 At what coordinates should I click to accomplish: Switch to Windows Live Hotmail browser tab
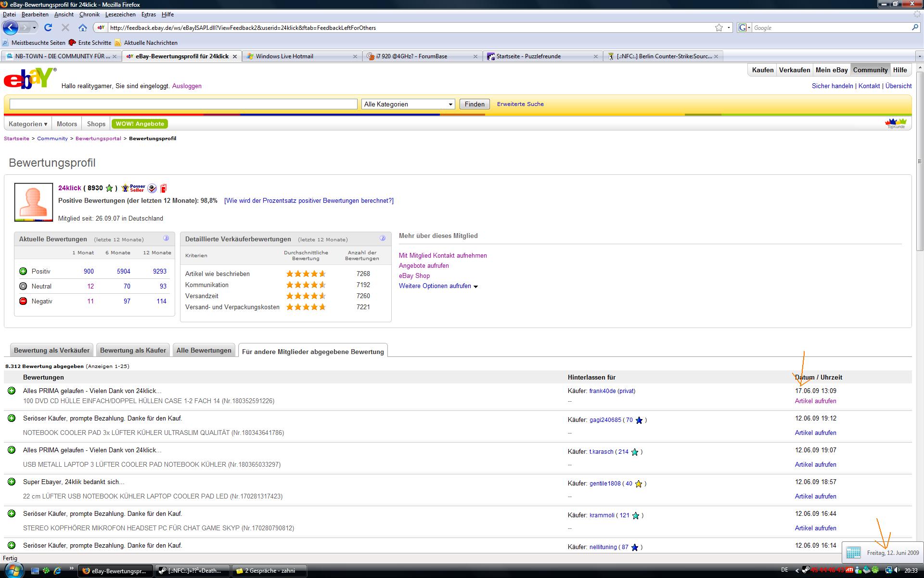tap(284, 56)
